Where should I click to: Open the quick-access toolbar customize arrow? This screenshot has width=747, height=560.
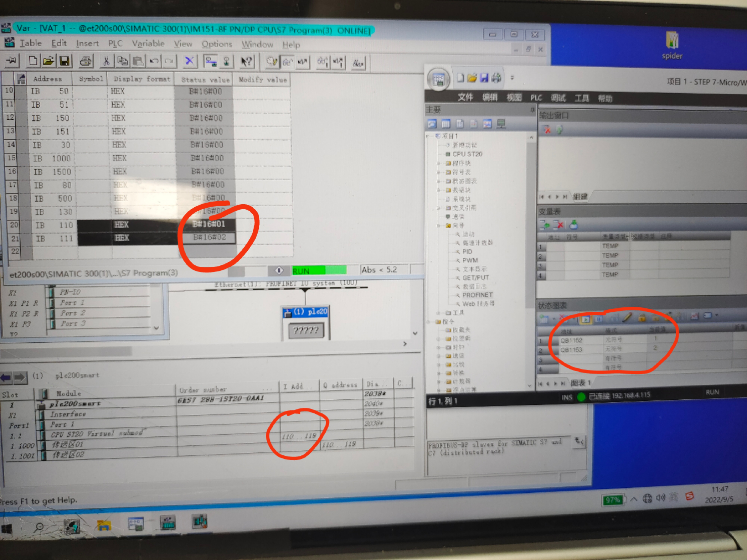point(512,78)
